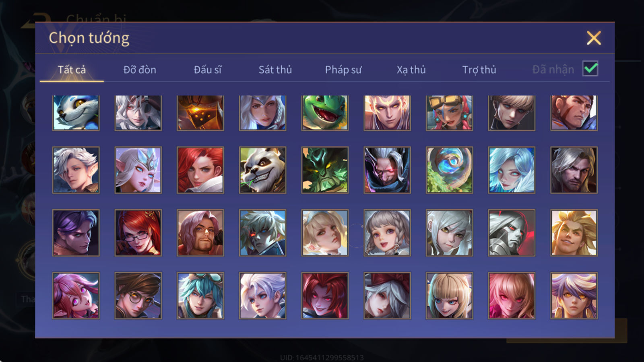Select the brown-haired hero with round glasses
644x362 pixels.
click(x=138, y=296)
